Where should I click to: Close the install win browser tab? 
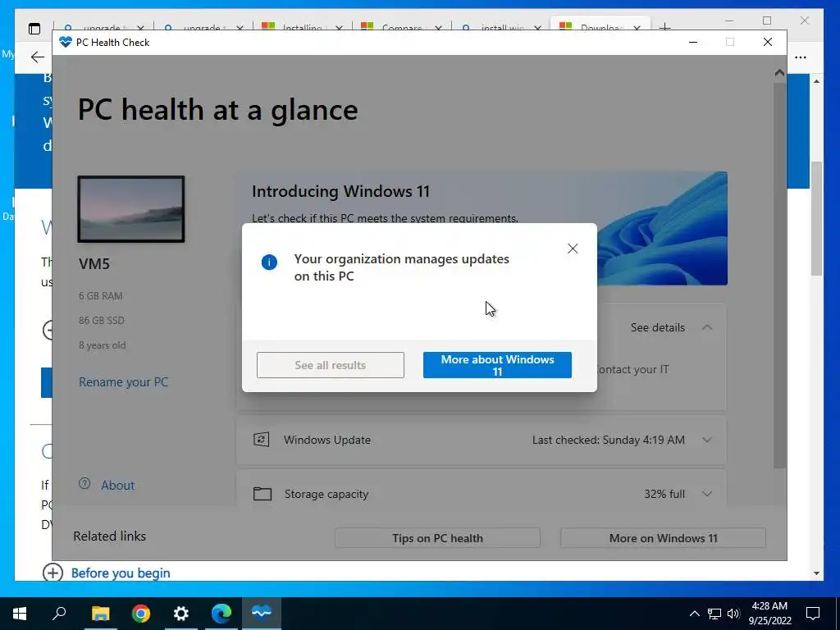537,28
